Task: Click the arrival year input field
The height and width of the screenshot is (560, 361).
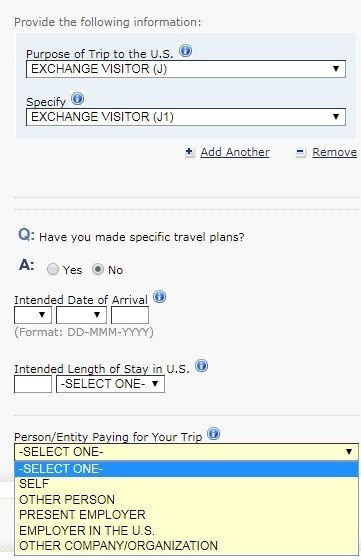Action: 130,315
